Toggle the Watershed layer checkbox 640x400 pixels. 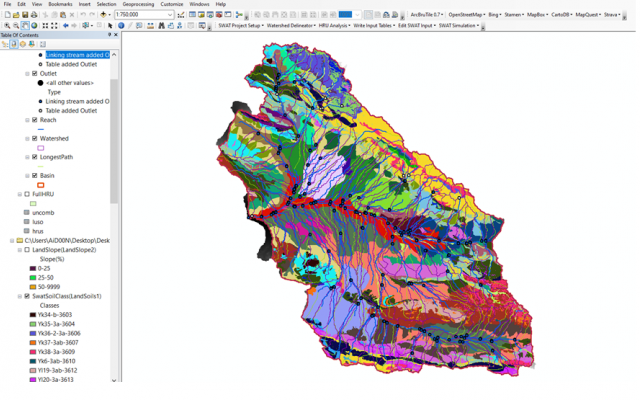pos(35,138)
